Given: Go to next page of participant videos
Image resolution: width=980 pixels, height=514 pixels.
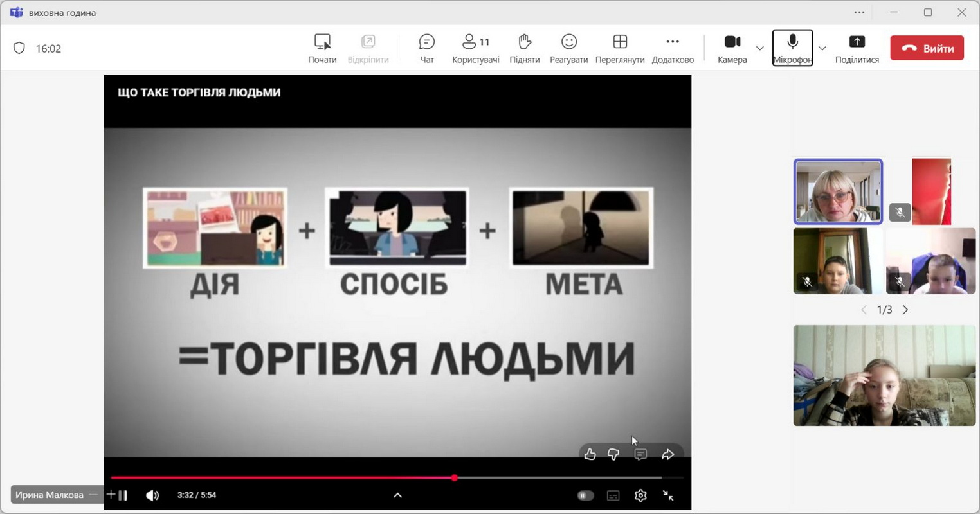Looking at the screenshot, I should click(905, 310).
